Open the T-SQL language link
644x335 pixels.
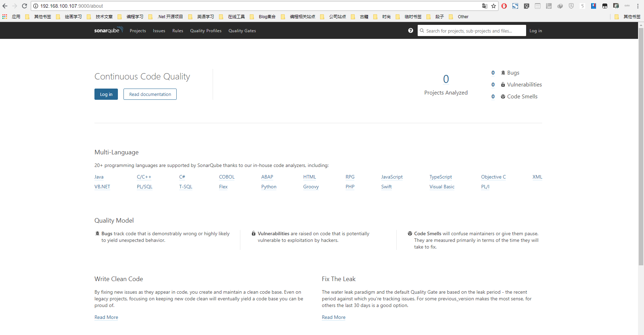[x=186, y=187]
